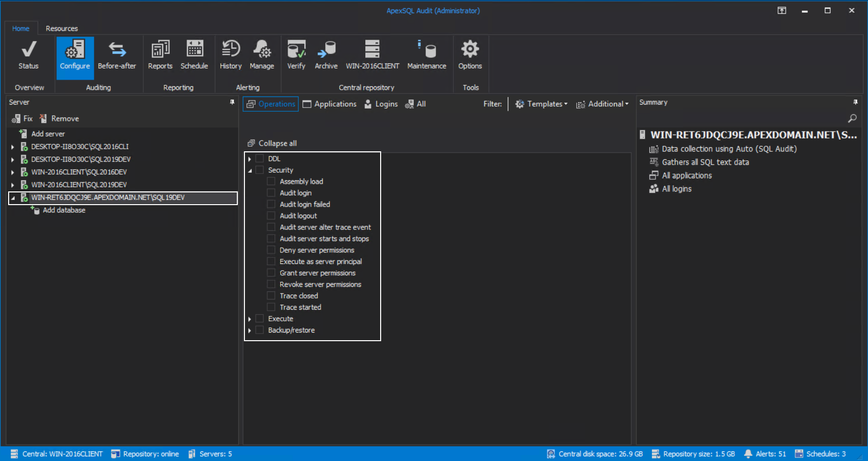Viewport: 868px width, 461px height.
Task: Switch to the Resources tab
Action: (x=61, y=28)
